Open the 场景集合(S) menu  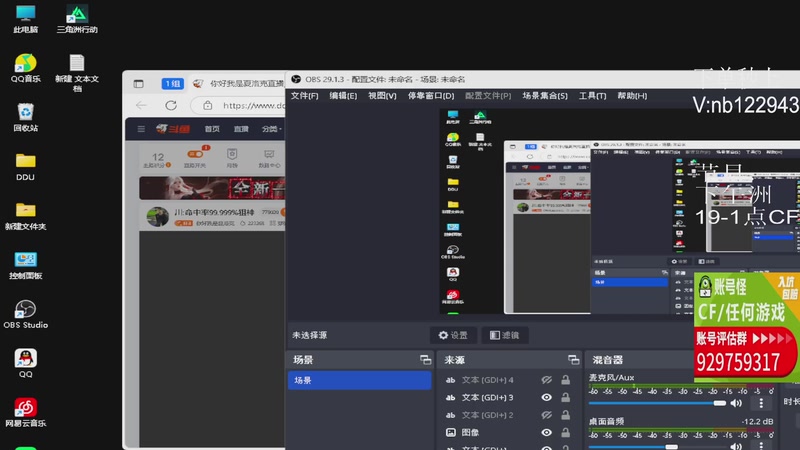545,95
